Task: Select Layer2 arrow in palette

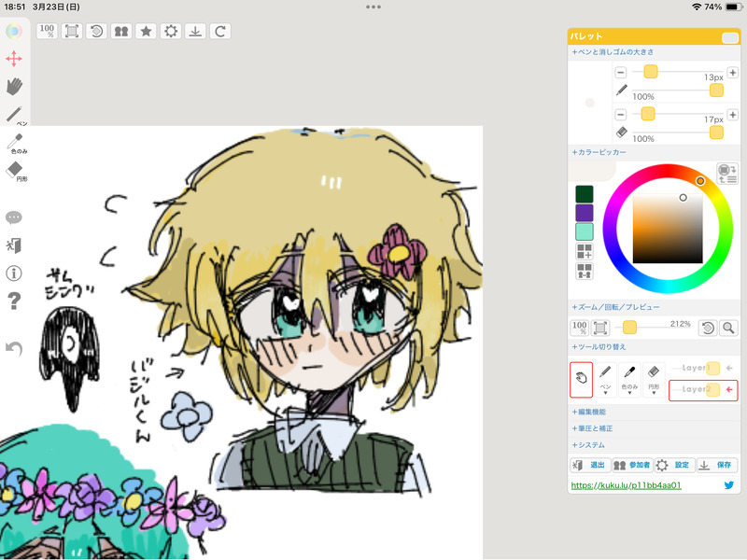Action: [729, 389]
